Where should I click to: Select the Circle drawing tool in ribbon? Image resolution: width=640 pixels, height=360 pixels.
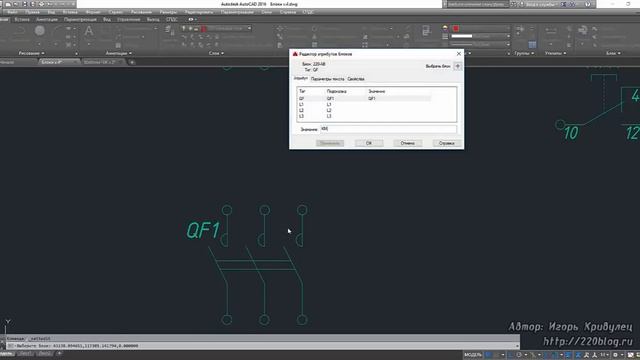coord(40,30)
